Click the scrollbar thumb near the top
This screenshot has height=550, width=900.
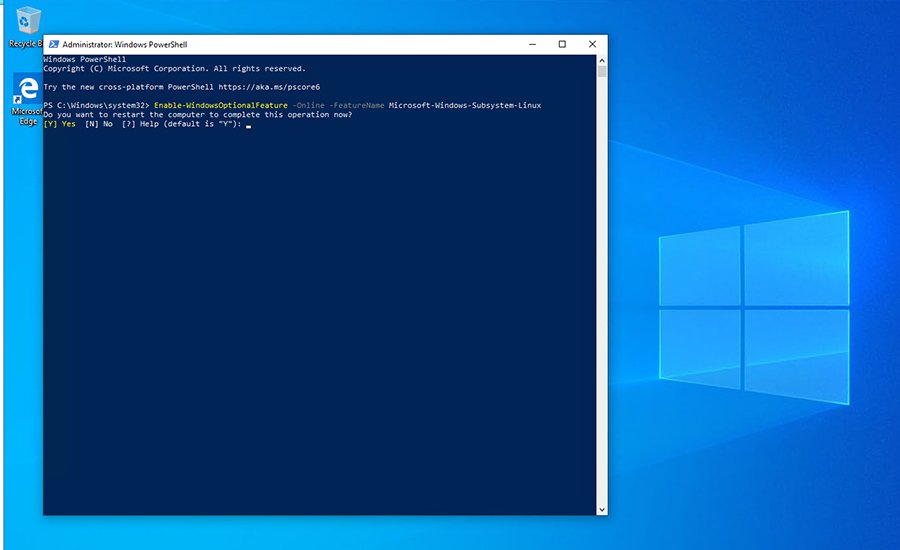coord(602,72)
